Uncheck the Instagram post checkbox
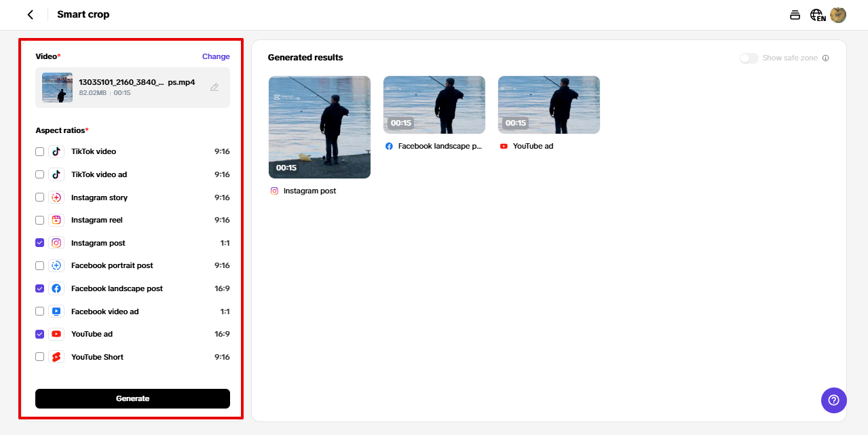Screen dimensions: 868x435 40,243
